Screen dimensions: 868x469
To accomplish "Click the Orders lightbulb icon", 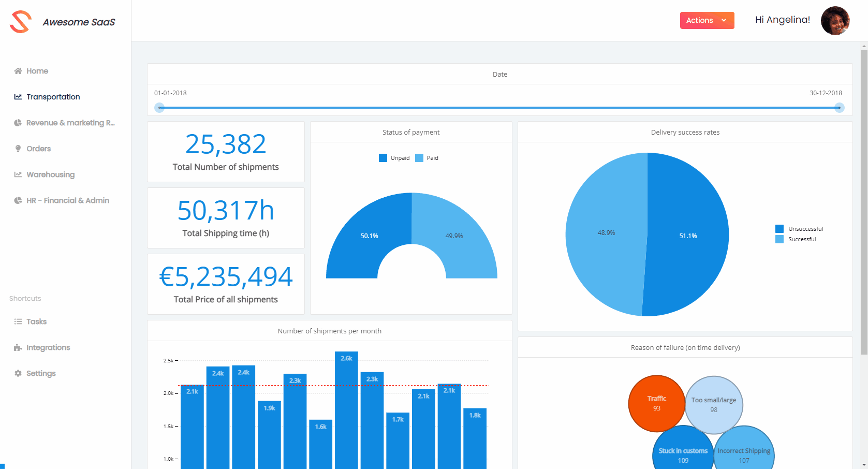I will click(x=18, y=149).
